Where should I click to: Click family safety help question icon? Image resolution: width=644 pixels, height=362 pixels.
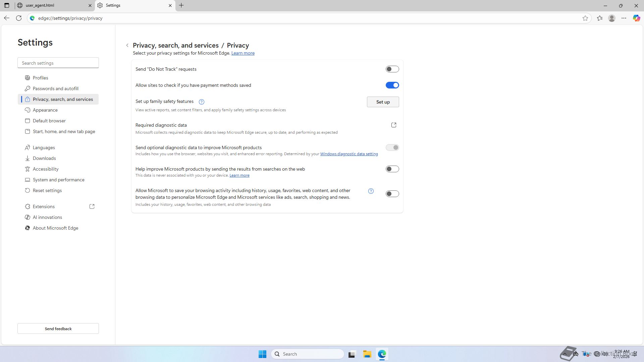point(202,102)
